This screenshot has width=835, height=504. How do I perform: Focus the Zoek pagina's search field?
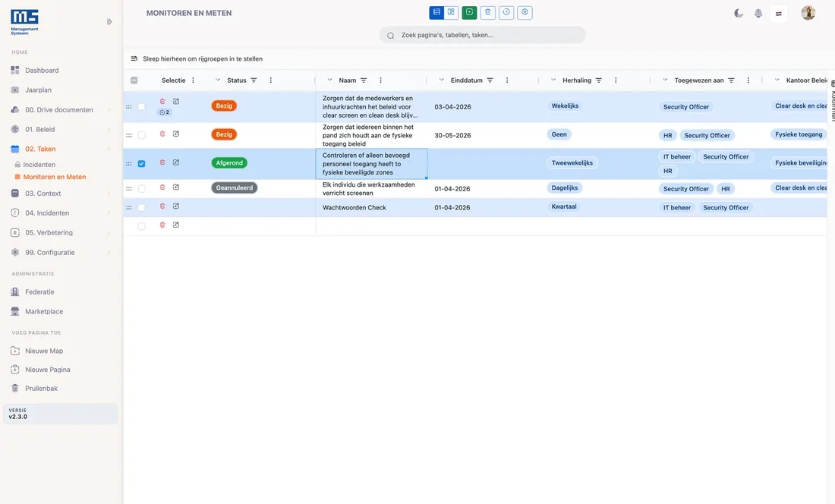[483, 35]
